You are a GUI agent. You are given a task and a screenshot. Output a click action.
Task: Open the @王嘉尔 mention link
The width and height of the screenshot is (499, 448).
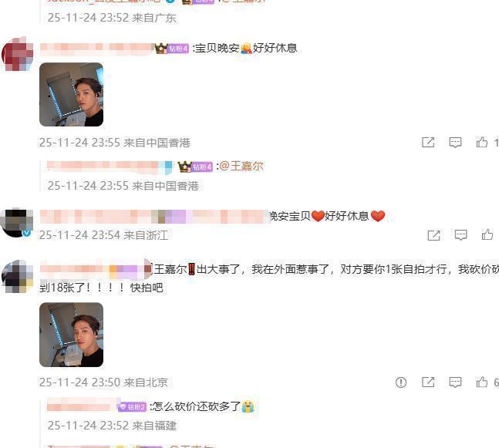click(x=241, y=166)
